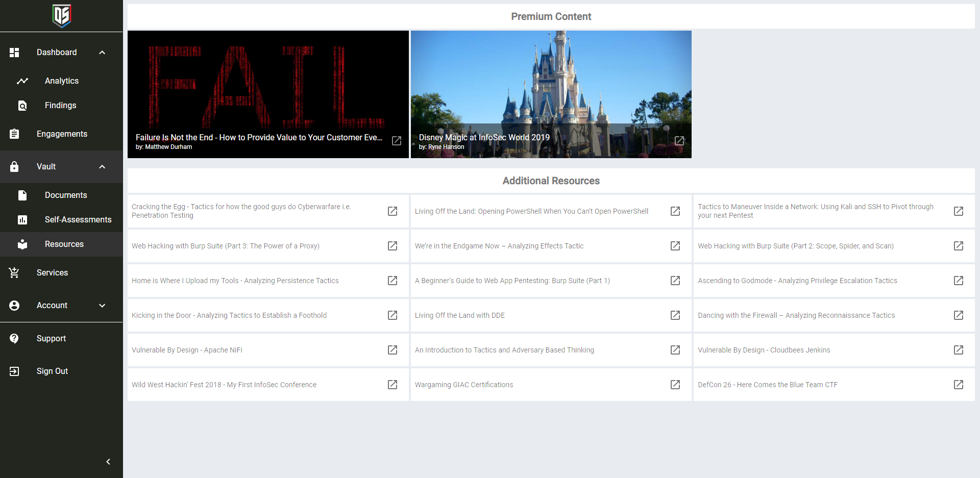The width and height of the screenshot is (980, 478).
Task: Click the Services shopping cart icon
Action: pos(14,273)
